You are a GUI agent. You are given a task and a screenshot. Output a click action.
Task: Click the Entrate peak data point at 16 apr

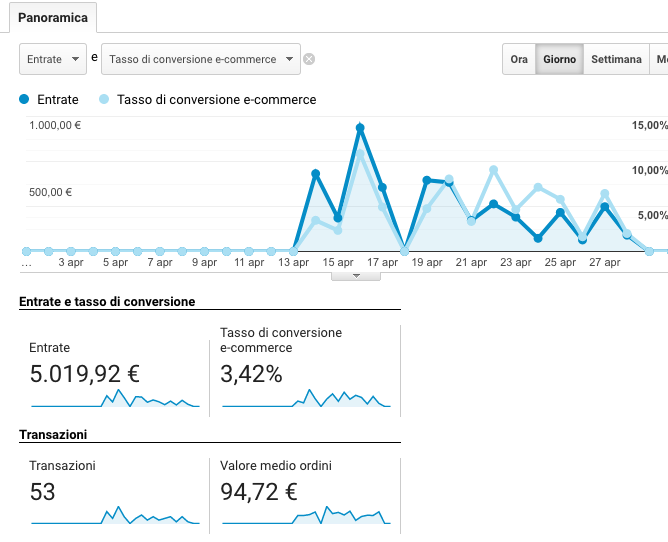coord(360,128)
